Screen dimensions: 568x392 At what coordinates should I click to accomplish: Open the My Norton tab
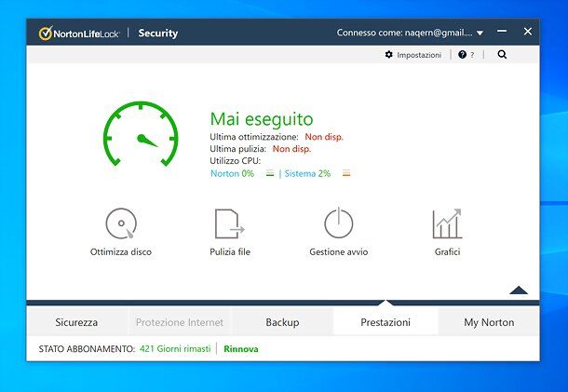pyautogui.click(x=489, y=322)
